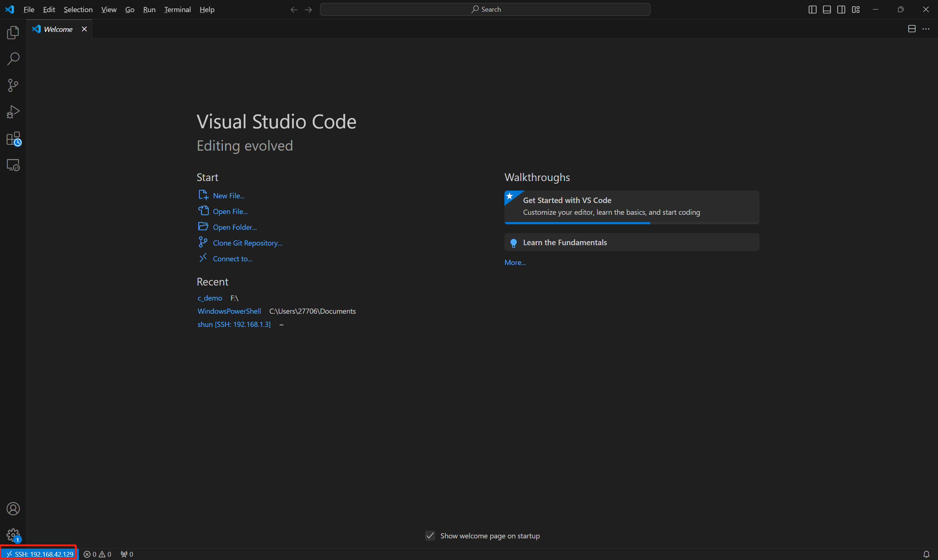
Task: Open the Connect to remote link
Action: (x=233, y=259)
